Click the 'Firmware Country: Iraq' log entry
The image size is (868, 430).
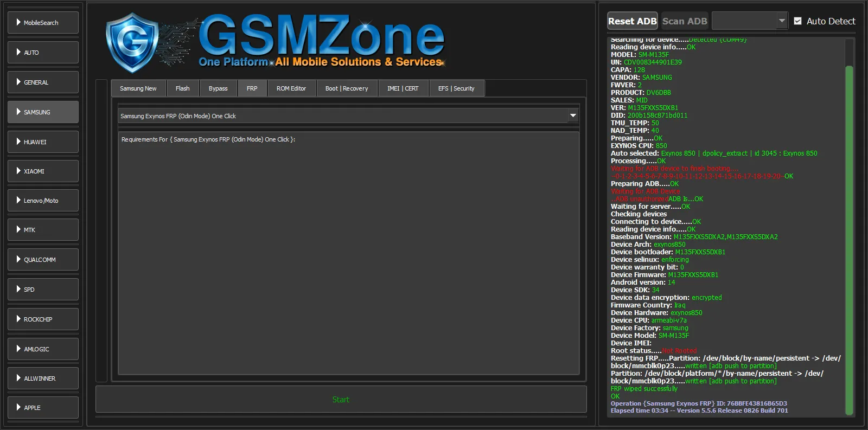pos(648,305)
